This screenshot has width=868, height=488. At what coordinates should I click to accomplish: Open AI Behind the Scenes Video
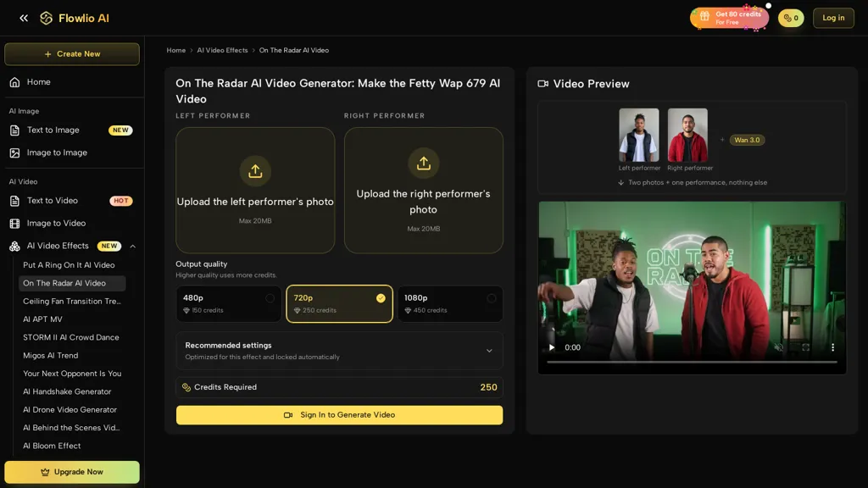(x=71, y=428)
